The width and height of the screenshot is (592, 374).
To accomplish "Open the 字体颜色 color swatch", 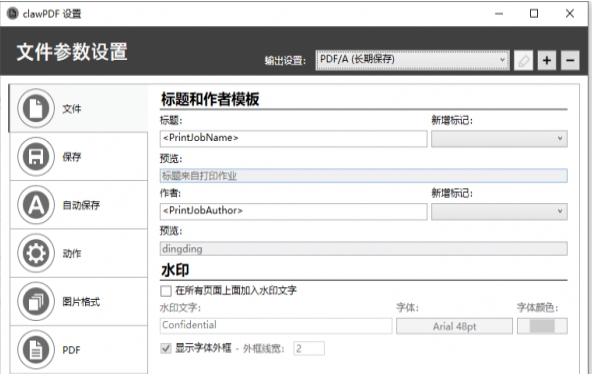I will click(542, 326).
